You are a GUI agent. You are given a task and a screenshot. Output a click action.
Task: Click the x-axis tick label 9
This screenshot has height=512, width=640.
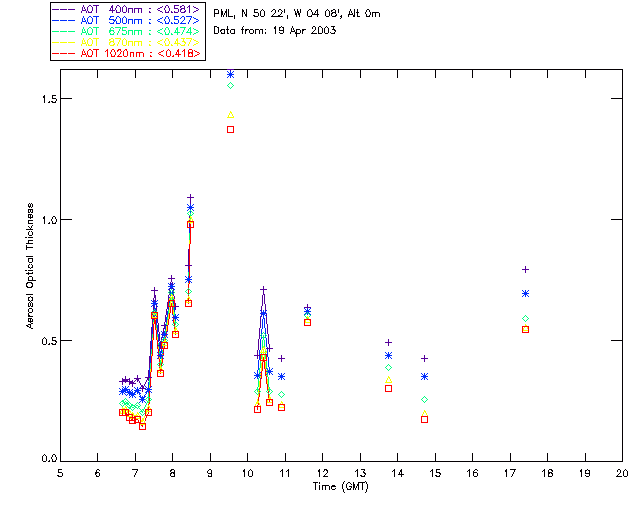[210, 473]
